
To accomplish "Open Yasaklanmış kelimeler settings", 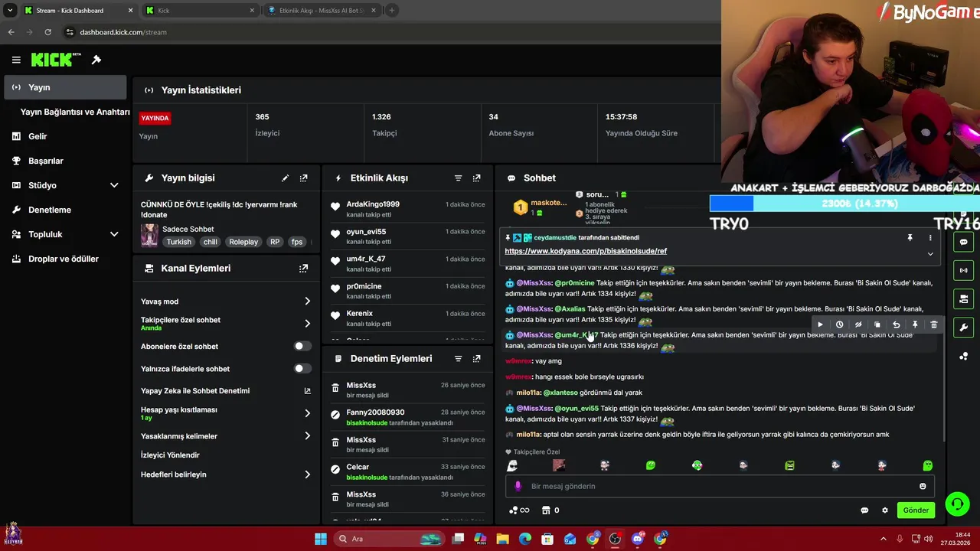I will tap(226, 436).
